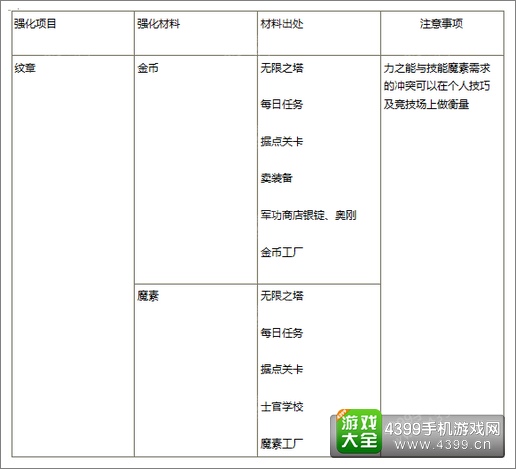
Task: Select the 卖装备 entry
Action: point(277,178)
